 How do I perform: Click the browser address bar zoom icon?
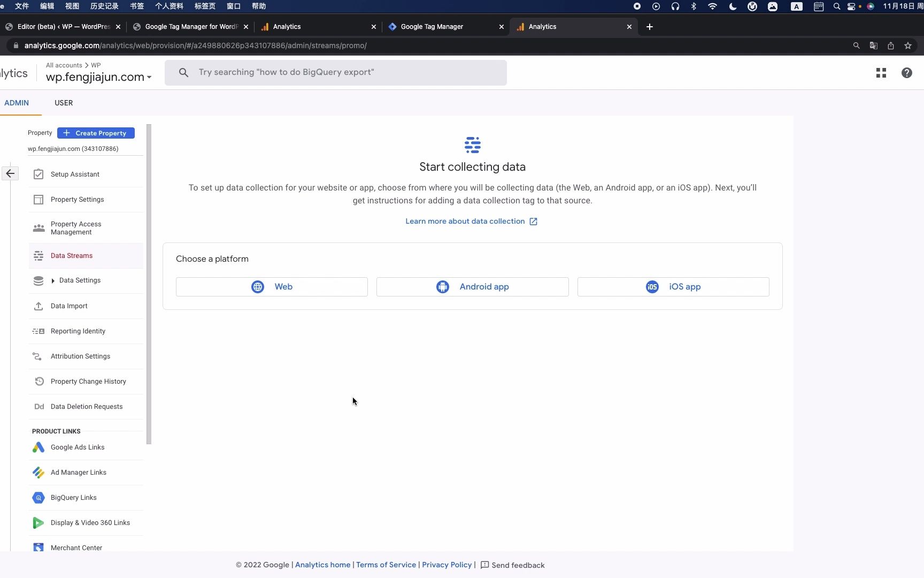[x=856, y=45]
